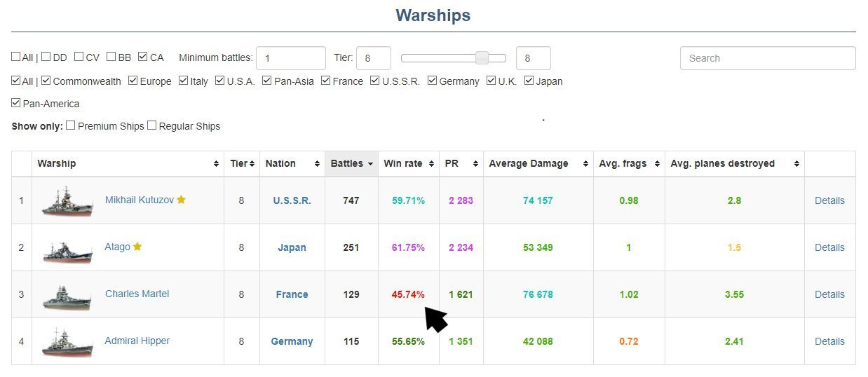Image resolution: width=868 pixels, height=377 pixels.
Task: Sort by Average Damage column
Action: tap(537, 164)
